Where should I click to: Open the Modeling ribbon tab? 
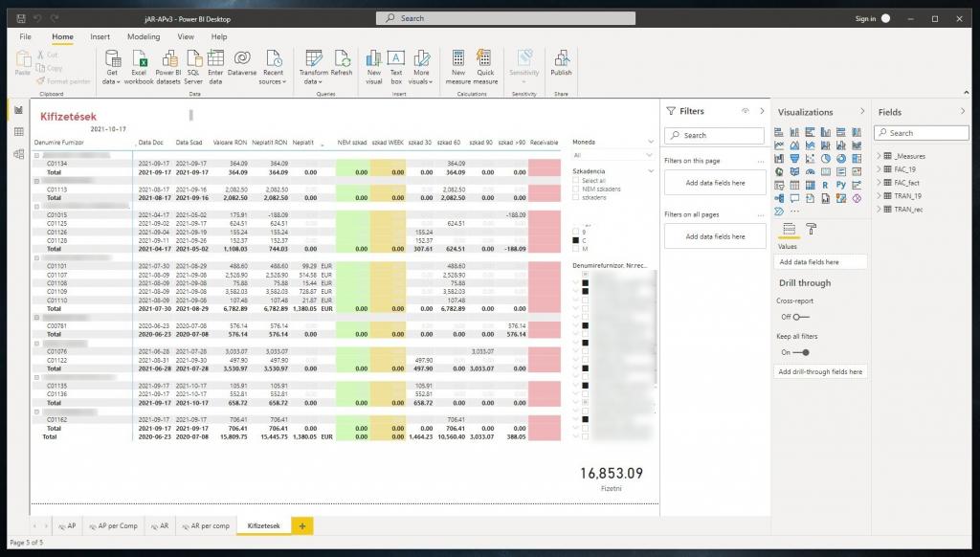[144, 36]
